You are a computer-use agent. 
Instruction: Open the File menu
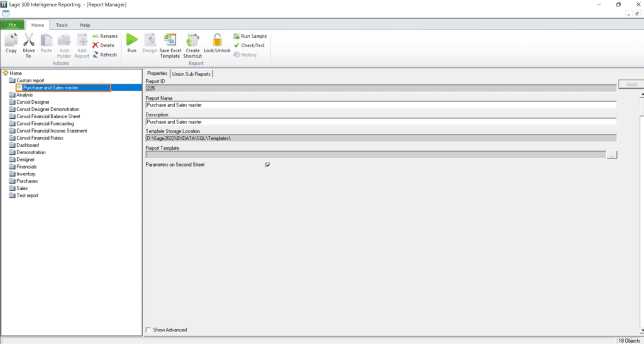(x=13, y=25)
